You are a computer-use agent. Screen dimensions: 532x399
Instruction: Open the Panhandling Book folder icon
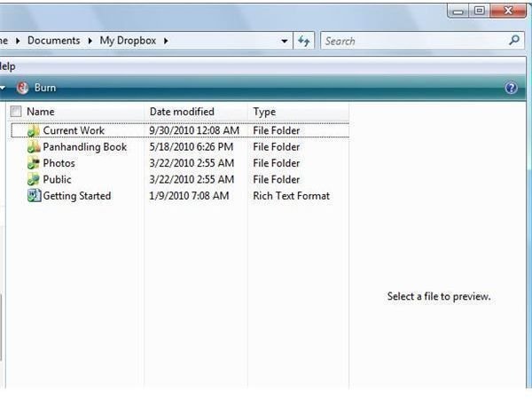(x=34, y=147)
